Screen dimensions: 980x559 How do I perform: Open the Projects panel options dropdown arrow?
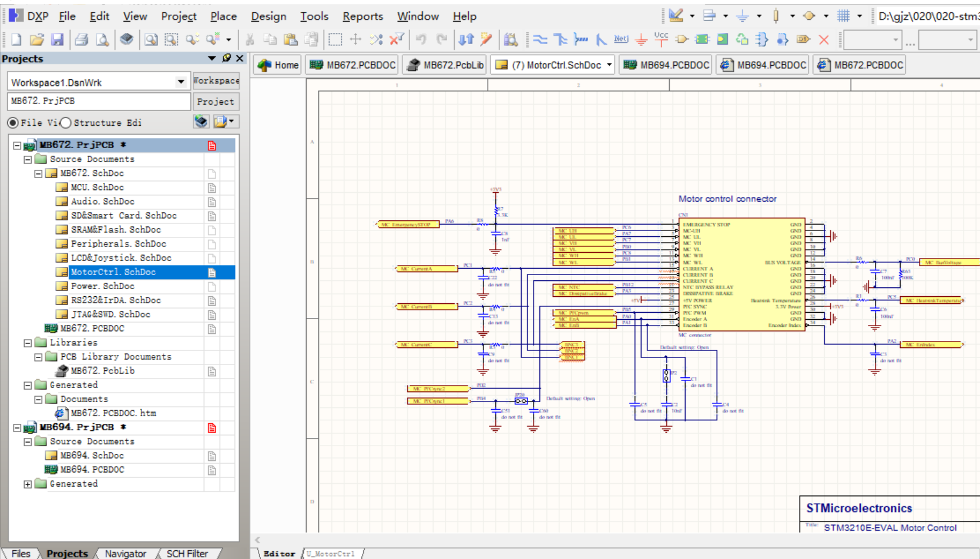(212, 58)
